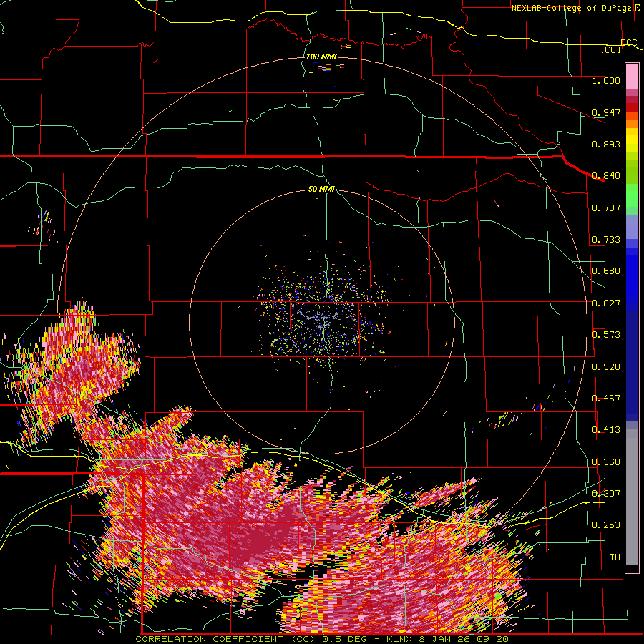The width and height of the screenshot is (644, 644).
Task: Click the 0.787 legend value
Action: [606, 208]
